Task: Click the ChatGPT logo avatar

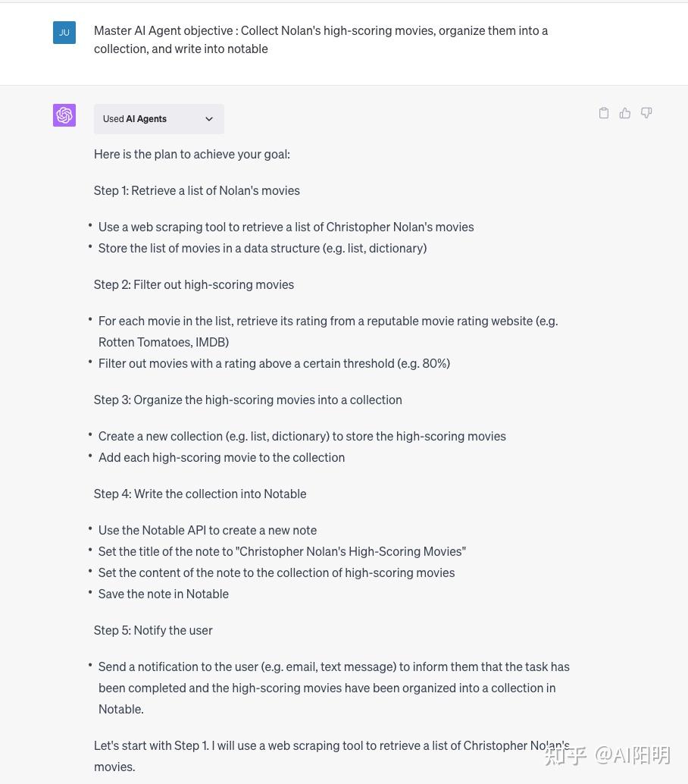Action: point(64,115)
